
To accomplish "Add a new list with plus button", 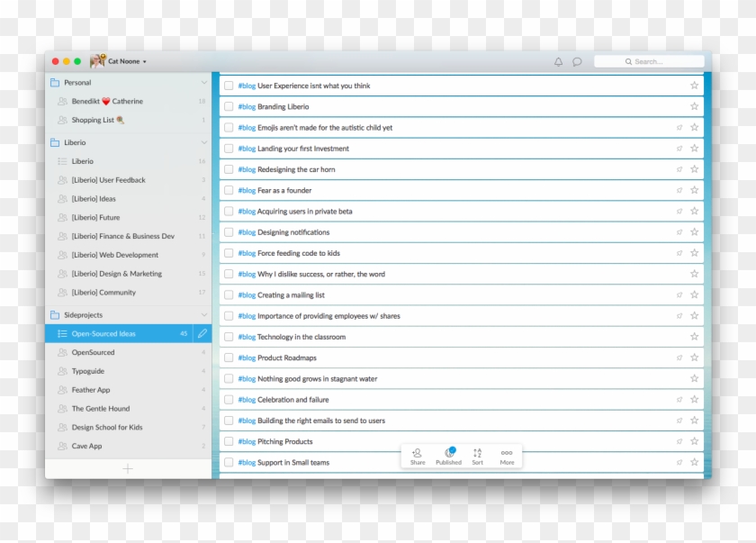I will tap(128, 468).
